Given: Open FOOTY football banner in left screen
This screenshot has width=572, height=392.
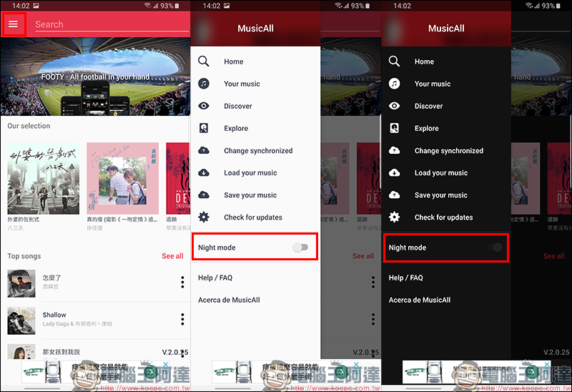Looking at the screenshot, I should (95, 77).
